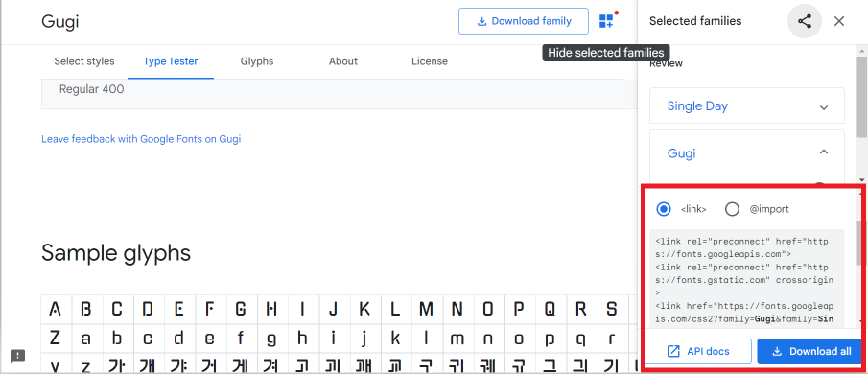Screen dimensions: 868x374
Task: Share the selected families
Action: point(805,21)
